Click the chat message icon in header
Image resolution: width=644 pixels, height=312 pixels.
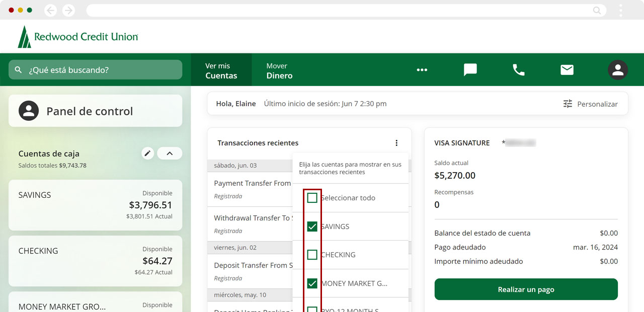pyautogui.click(x=470, y=70)
